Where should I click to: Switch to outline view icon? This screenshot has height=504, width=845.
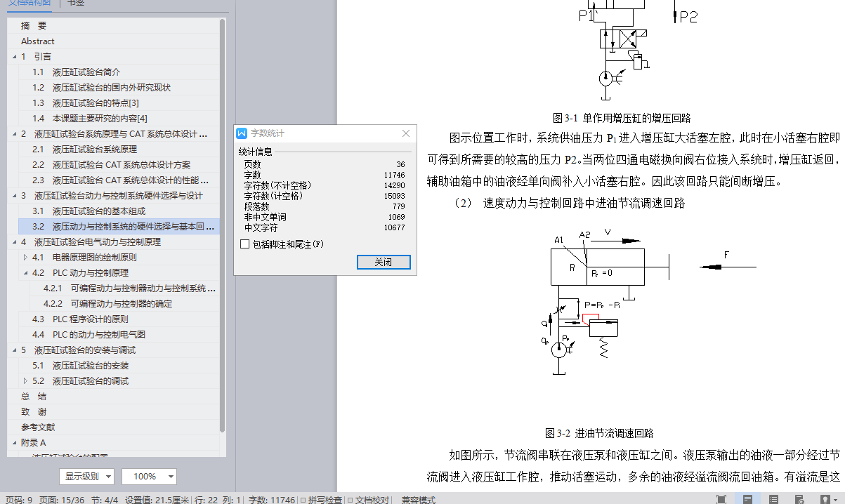point(773,499)
